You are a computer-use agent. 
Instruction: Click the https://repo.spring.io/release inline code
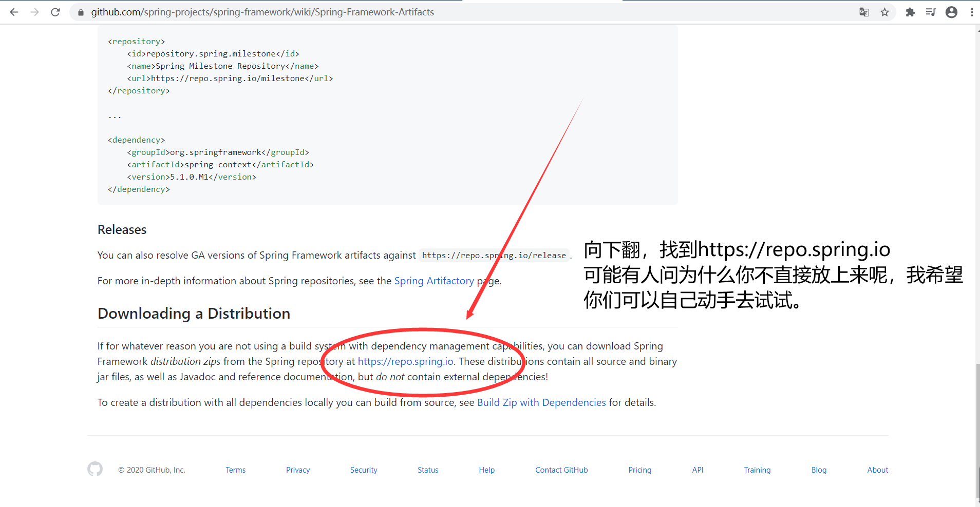tap(494, 255)
